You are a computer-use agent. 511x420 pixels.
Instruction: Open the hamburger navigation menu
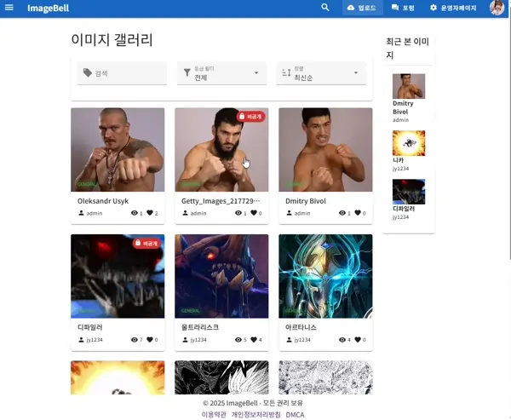point(9,8)
